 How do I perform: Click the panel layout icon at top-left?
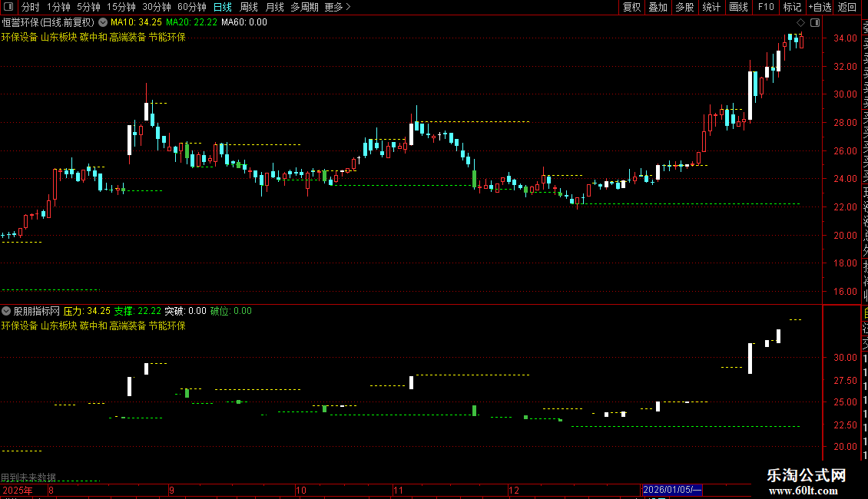[x=8, y=7]
